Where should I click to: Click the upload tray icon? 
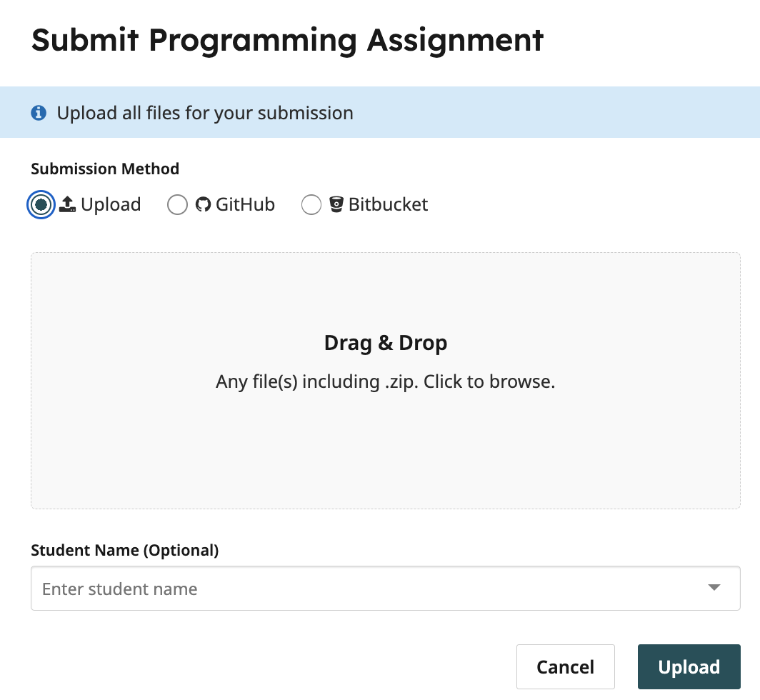67,205
